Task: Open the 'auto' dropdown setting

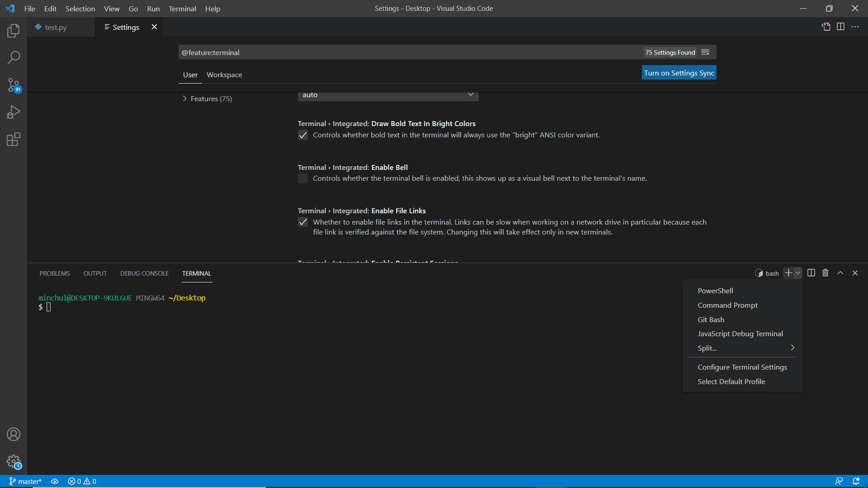Action: coord(388,95)
